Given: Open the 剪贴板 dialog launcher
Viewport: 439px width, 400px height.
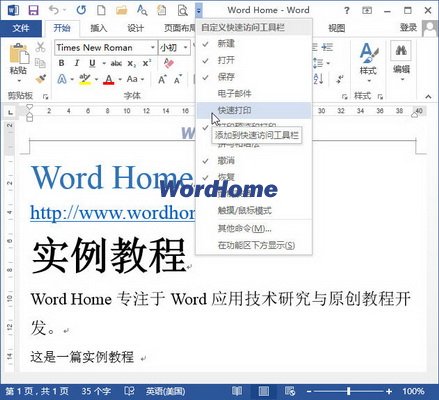Looking at the screenshot, I should pyautogui.click(x=45, y=97).
